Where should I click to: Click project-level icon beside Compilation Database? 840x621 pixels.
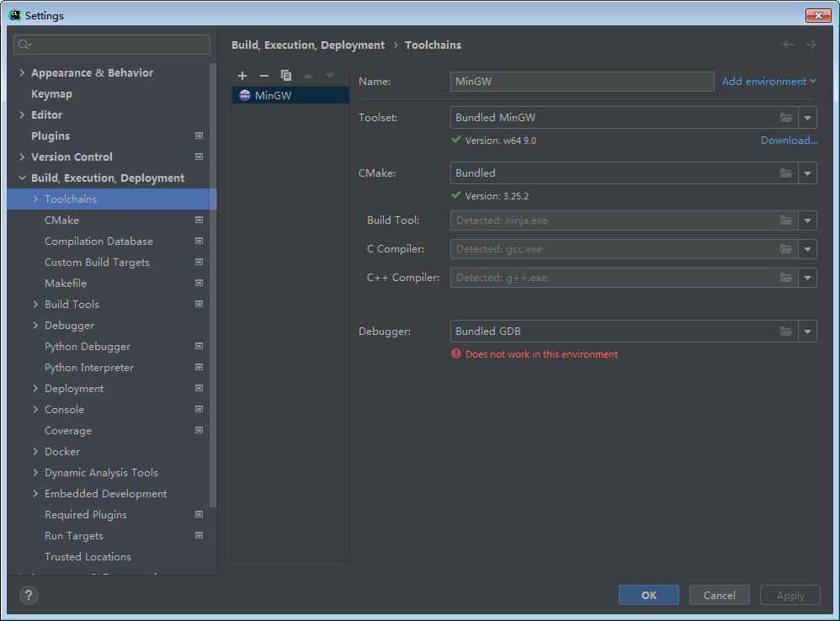(x=199, y=241)
